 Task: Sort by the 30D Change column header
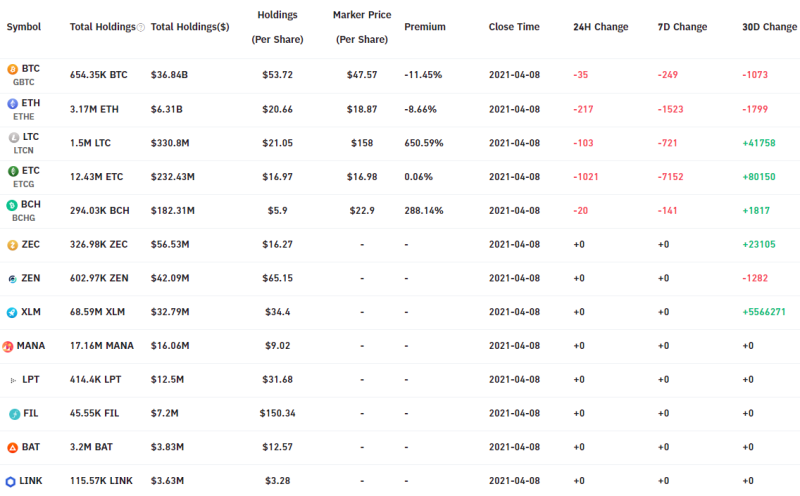click(x=769, y=27)
